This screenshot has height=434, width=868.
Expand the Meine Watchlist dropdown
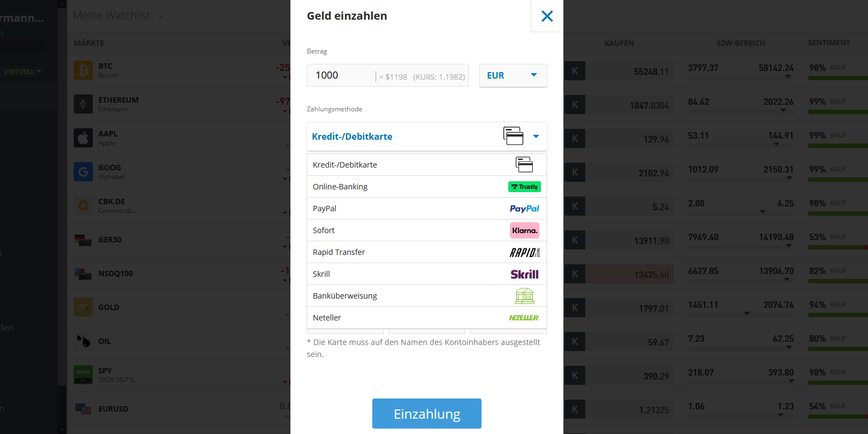tap(160, 16)
